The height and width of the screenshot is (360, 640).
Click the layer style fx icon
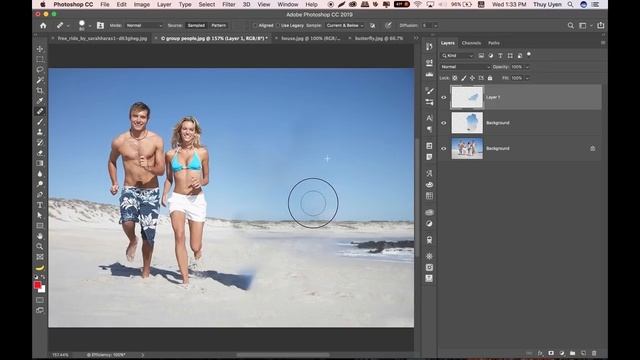click(540, 353)
